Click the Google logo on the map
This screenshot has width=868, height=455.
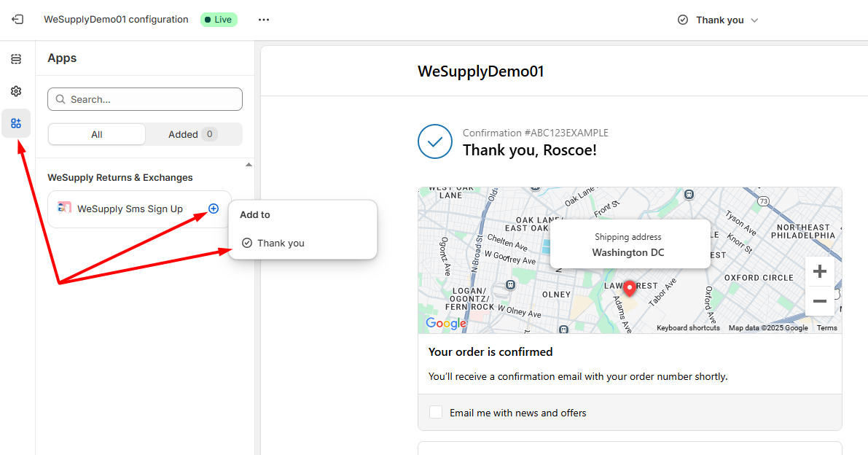[445, 323]
